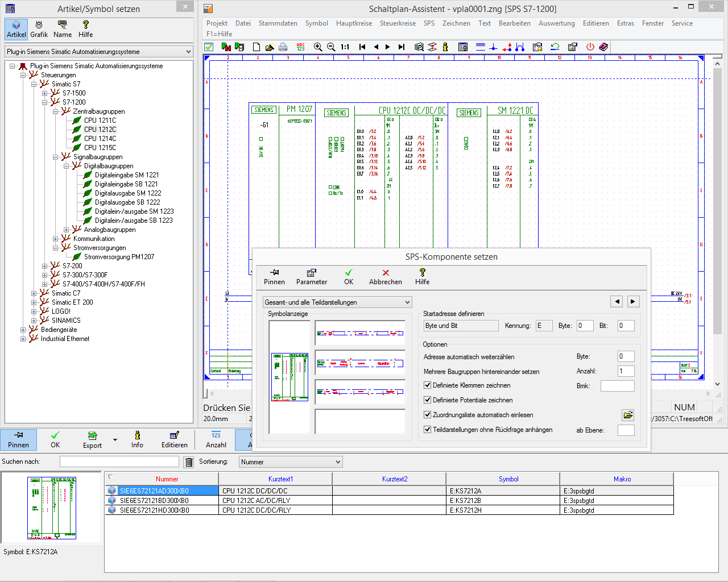Open the Sortierung dropdown
This screenshot has width=728, height=582.
coord(291,462)
